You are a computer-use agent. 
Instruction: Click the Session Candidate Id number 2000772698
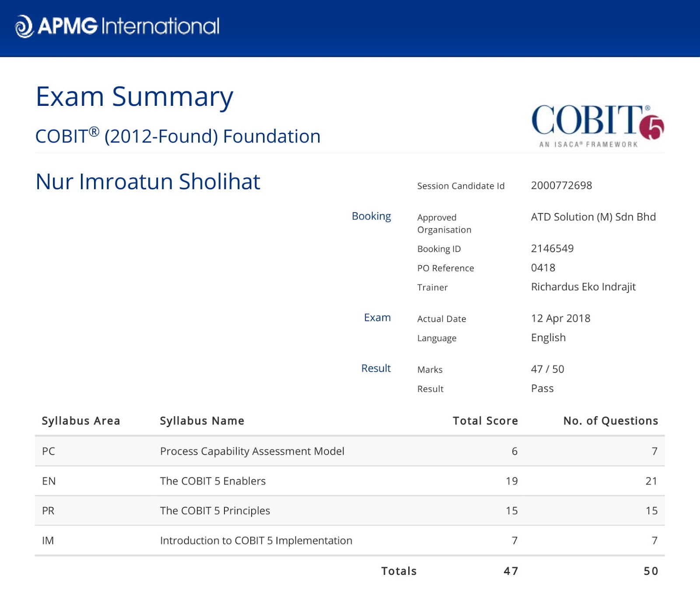pyautogui.click(x=561, y=185)
